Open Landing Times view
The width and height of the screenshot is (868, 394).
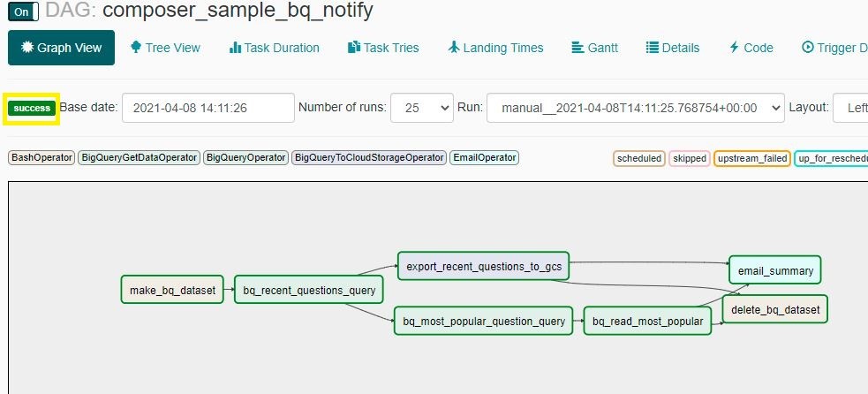[495, 48]
